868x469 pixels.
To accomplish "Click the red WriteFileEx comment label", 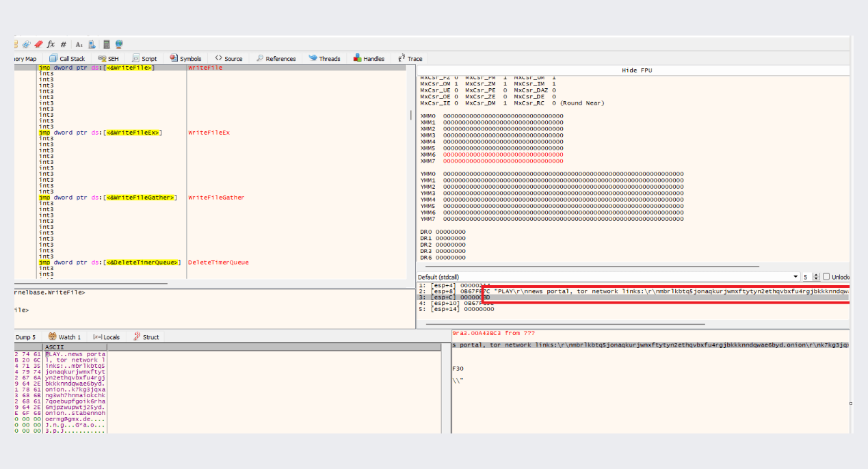I will pos(209,133).
